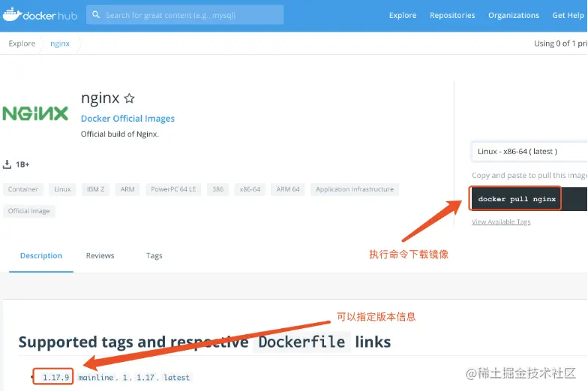Switch to the Reviews tab
Image resolution: width=588 pixels, height=392 pixels.
point(100,255)
